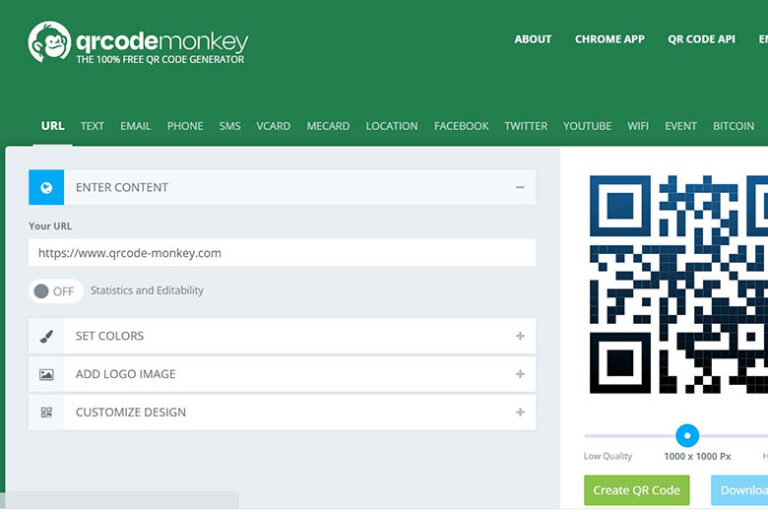This screenshot has height=512, width=768.
Task: Click the 'Low Quality' slider label
Action: [x=608, y=456]
